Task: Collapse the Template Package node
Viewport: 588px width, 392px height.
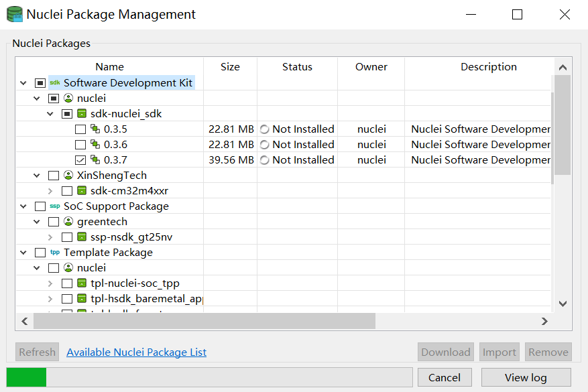Action: pos(23,252)
